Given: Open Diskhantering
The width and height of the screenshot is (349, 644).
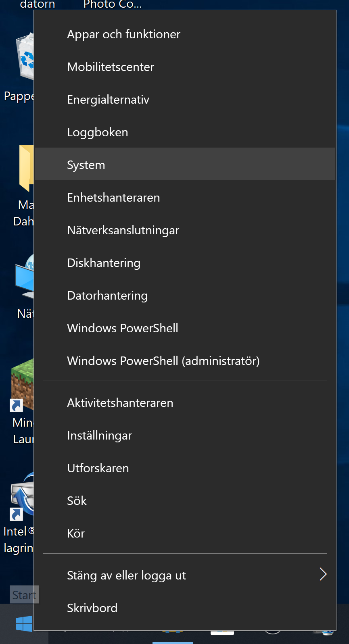Looking at the screenshot, I should [x=185, y=263].
